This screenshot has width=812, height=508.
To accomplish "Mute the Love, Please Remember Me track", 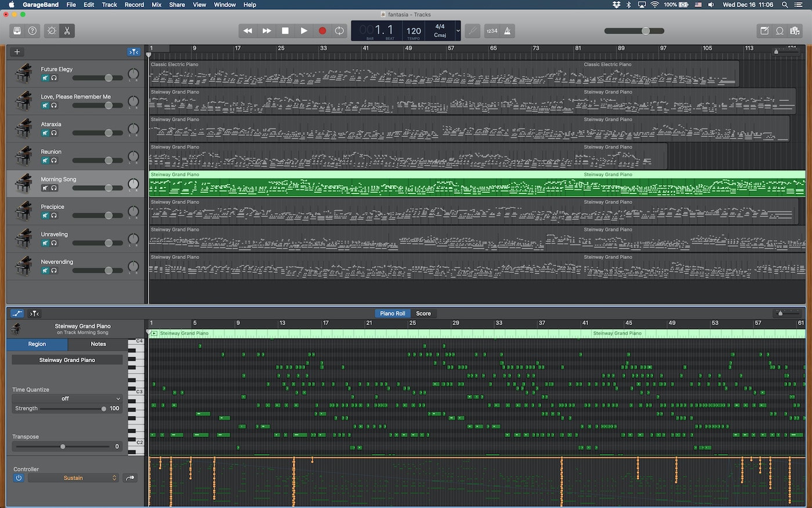I will pyautogui.click(x=45, y=106).
